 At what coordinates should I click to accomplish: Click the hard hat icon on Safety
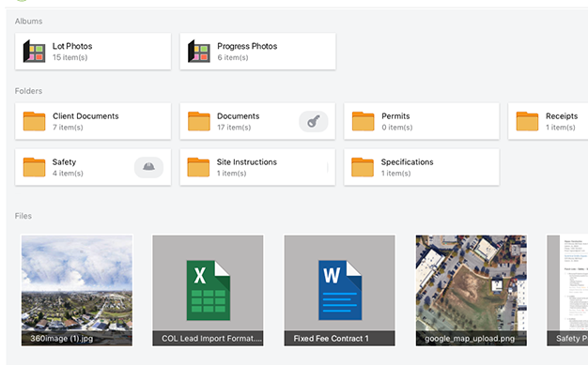coord(148,167)
